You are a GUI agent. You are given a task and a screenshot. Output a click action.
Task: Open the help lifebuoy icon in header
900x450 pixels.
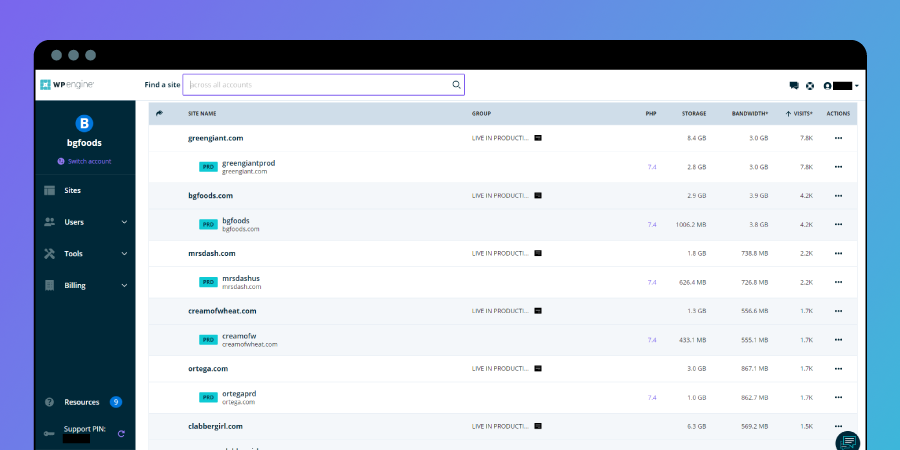pos(810,86)
